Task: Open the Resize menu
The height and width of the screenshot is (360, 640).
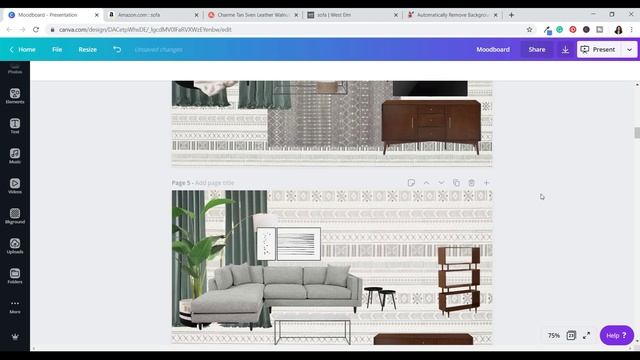Action: pyautogui.click(x=87, y=49)
